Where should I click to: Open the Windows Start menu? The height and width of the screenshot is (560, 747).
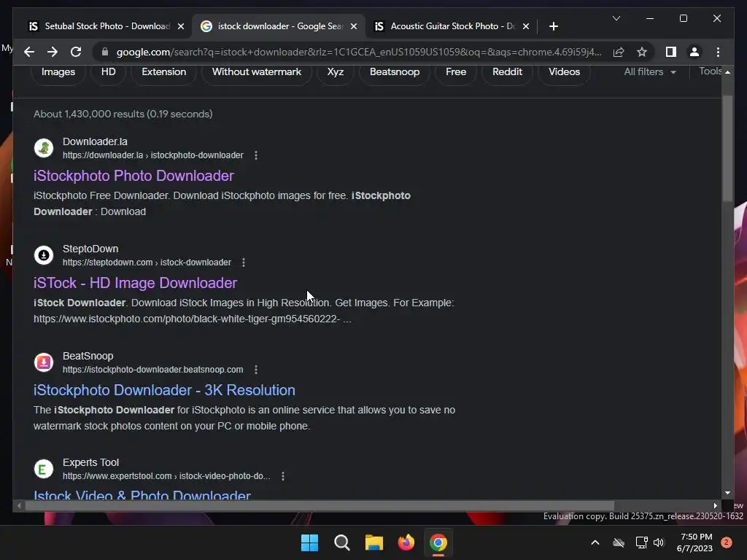309,542
